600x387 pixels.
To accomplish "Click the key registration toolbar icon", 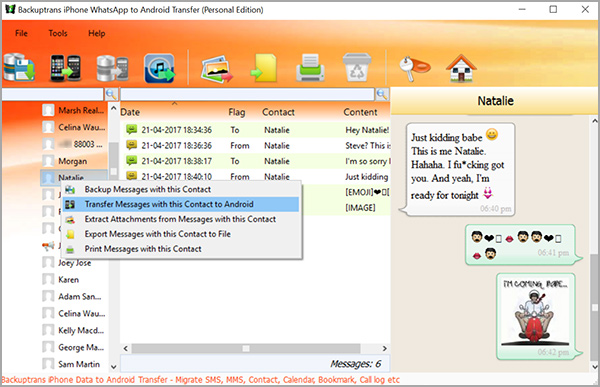I will (x=414, y=68).
